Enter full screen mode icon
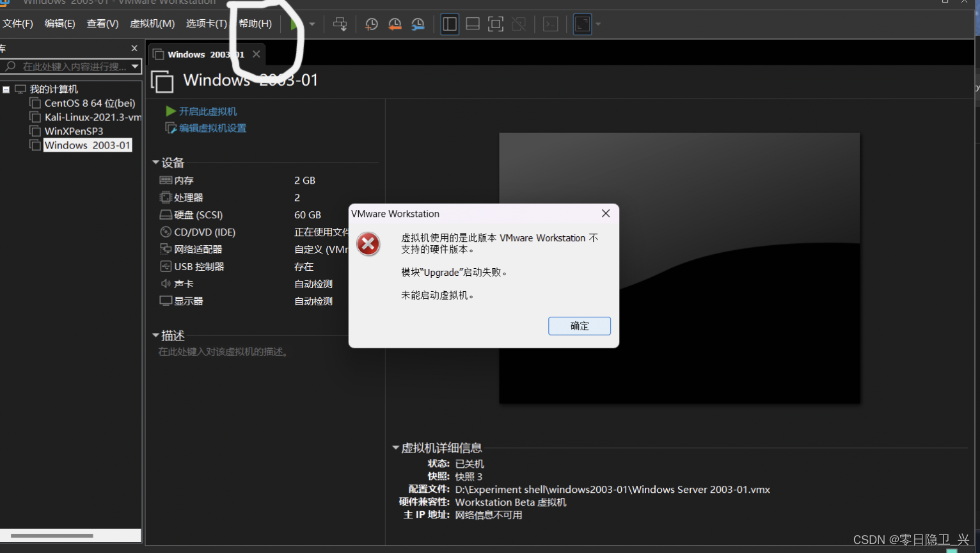The width and height of the screenshot is (980, 553). tap(496, 24)
